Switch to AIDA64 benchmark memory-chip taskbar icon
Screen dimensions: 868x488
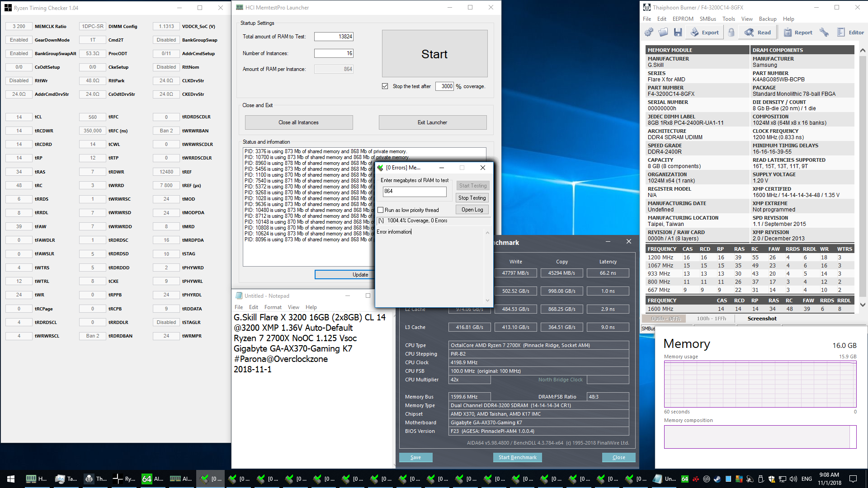[181, 479]
